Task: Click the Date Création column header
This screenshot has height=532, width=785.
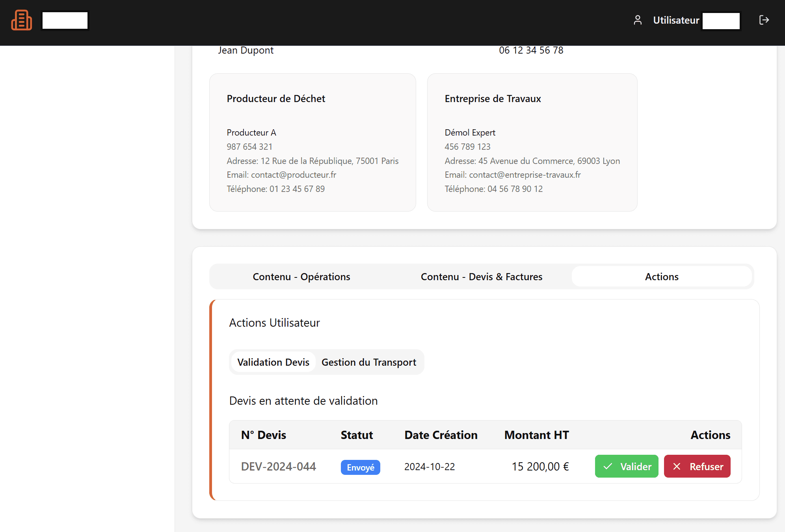Action: (x=441, y=435)
